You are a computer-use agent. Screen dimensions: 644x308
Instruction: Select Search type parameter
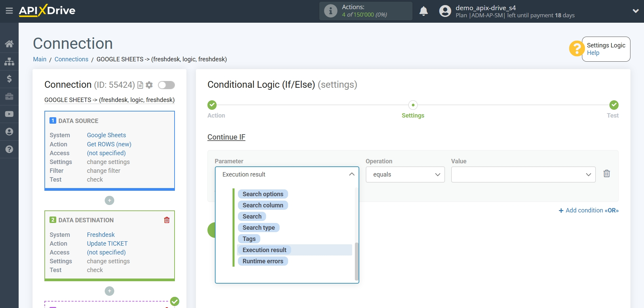click(x=259, y=228)
